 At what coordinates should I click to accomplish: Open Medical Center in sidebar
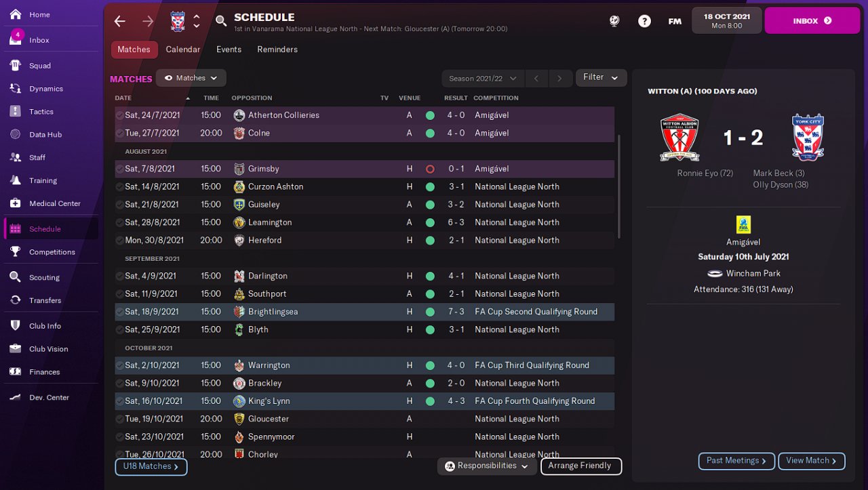point(54,203)
